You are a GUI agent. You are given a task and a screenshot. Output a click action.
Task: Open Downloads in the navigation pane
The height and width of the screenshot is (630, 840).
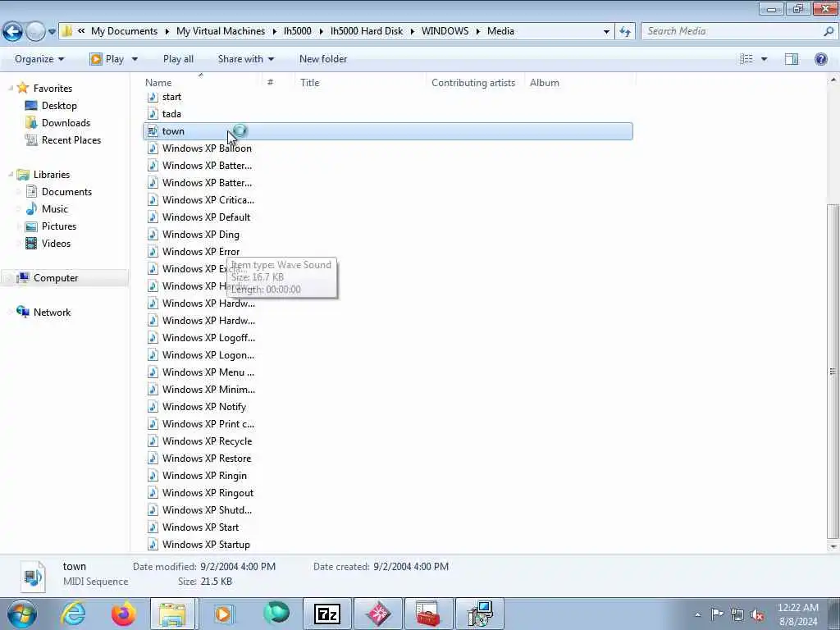[66, 123]
